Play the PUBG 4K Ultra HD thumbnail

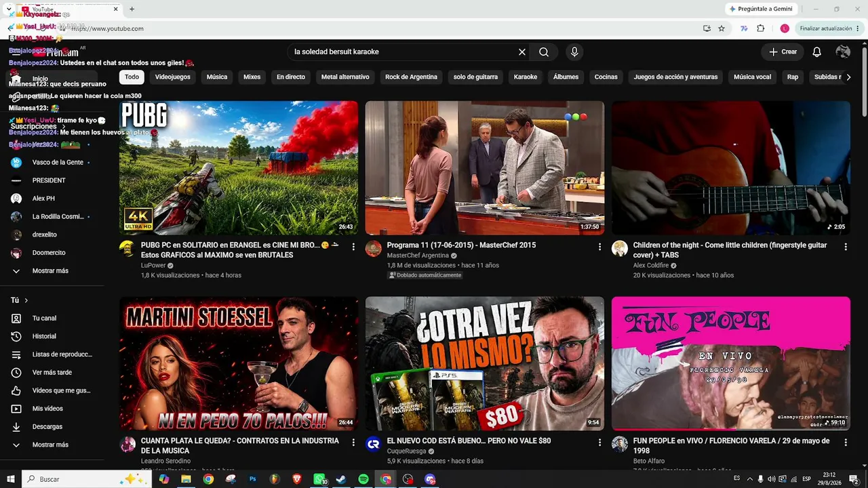239,168
